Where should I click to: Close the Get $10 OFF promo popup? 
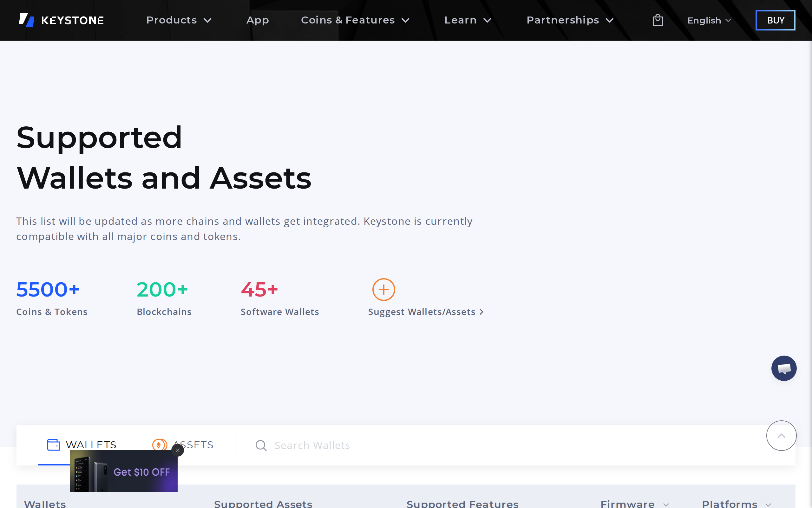point(178,450)
